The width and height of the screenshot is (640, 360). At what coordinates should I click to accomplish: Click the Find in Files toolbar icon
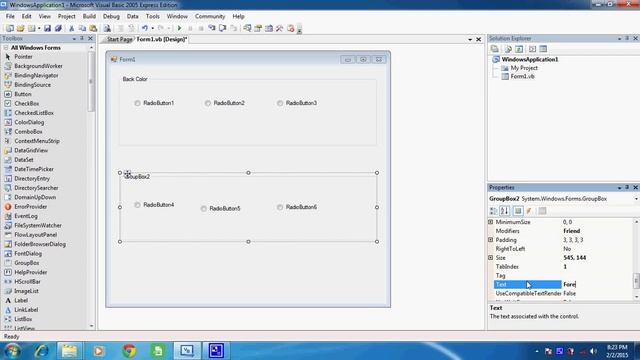[x=107, y=28]
